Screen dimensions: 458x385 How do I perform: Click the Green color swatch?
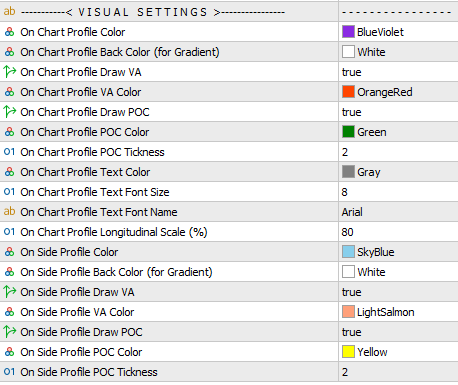click(348, 132)
